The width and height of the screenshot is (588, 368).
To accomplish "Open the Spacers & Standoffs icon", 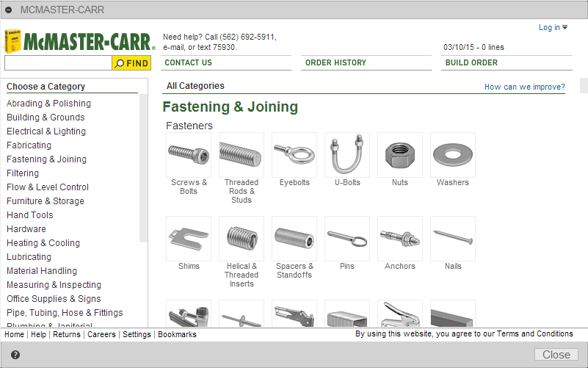I will tap(294, 239).
